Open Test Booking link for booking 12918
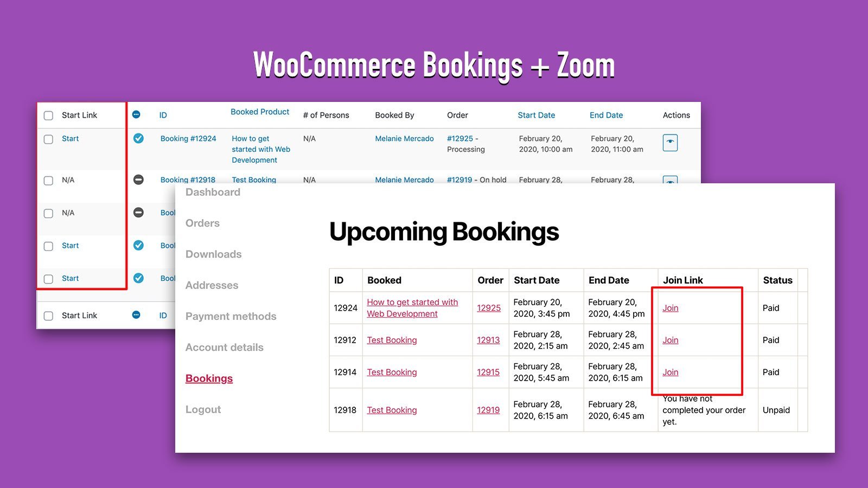 tap(392, 410)
